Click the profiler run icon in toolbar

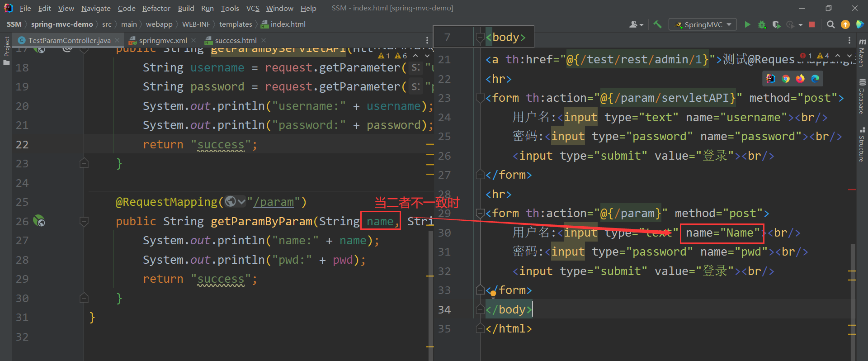pos(790,24)
